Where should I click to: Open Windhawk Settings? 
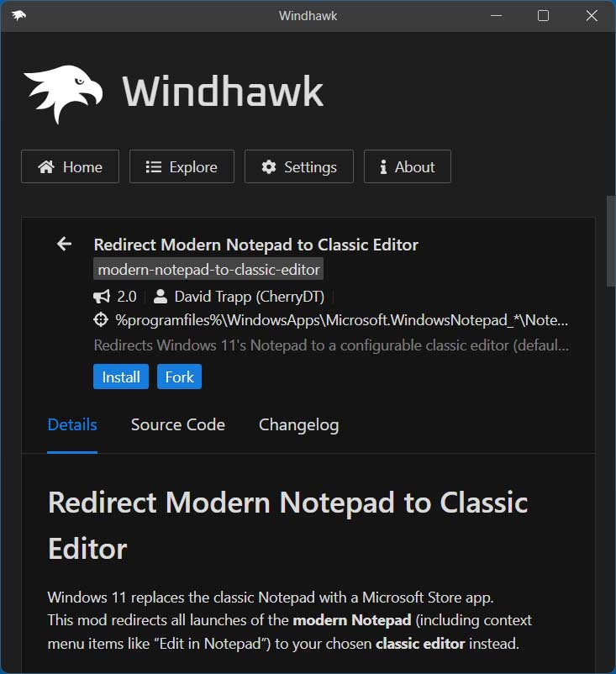[299, 167]
